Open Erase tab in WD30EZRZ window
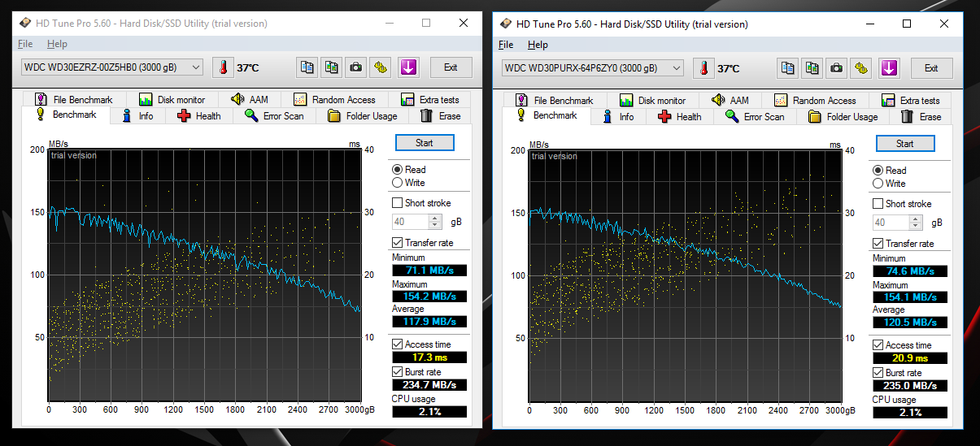This screenshot has height=446, width=980. [x=441, y=116]
